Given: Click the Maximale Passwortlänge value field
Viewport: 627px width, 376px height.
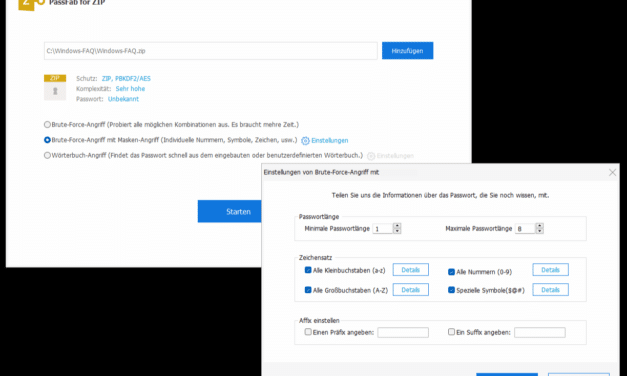Looking at the screenshot, I should (x=525, y=228).
